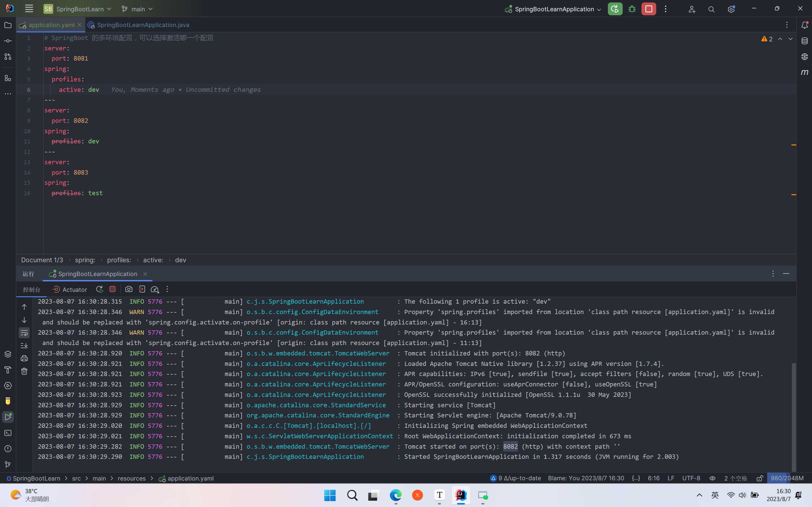
Task: Toggle soft-wrap in console
Action: click(x=24, y=333)
